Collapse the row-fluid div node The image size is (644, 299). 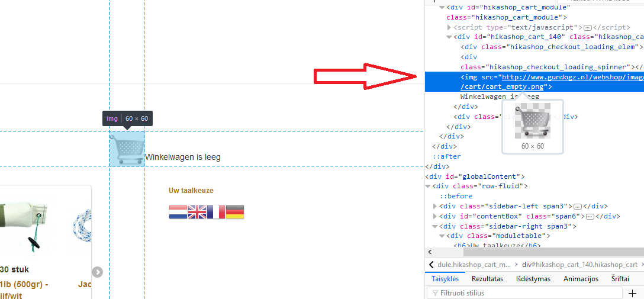click(x=428, y=187)
